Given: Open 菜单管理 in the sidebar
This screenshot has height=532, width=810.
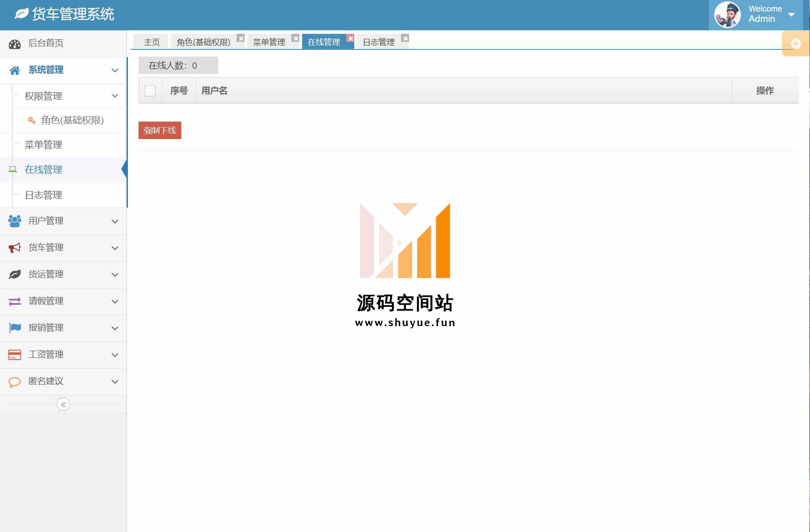Looking at the screenshot, I should point(43,145).
